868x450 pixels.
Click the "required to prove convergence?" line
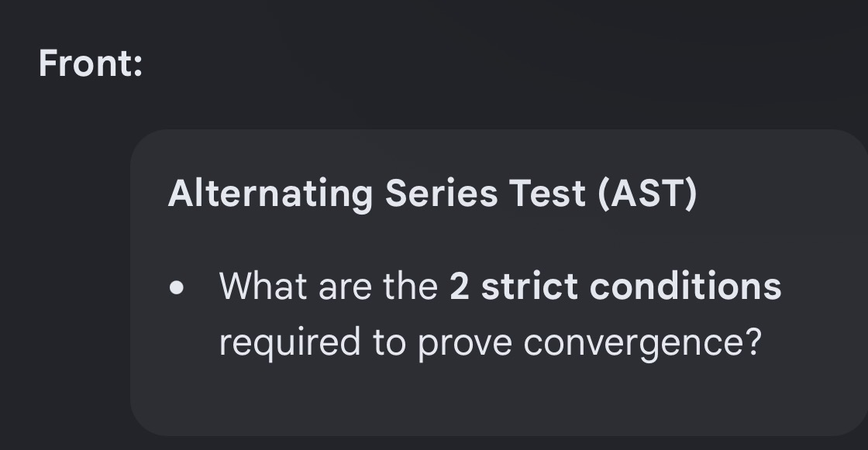[491, 342]
